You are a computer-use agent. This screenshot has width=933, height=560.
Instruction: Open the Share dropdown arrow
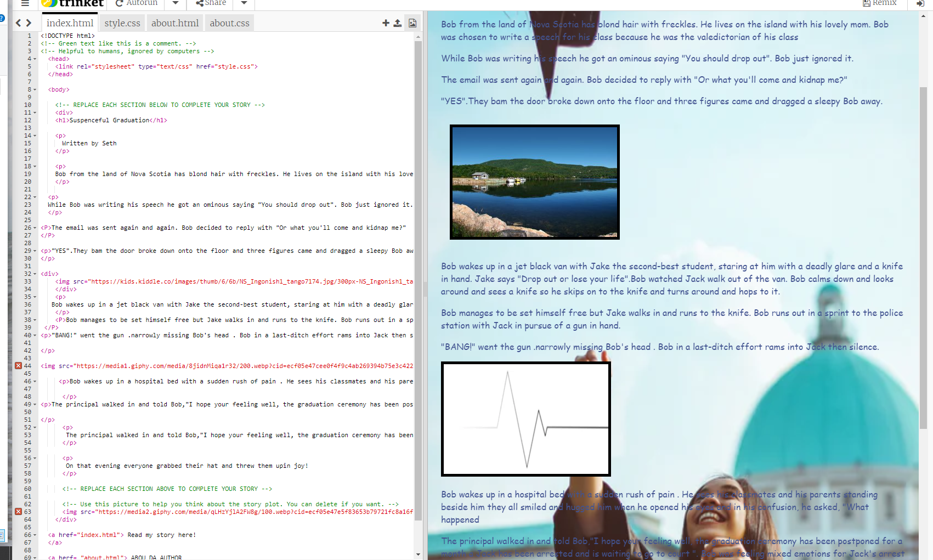tap(244, 3)
